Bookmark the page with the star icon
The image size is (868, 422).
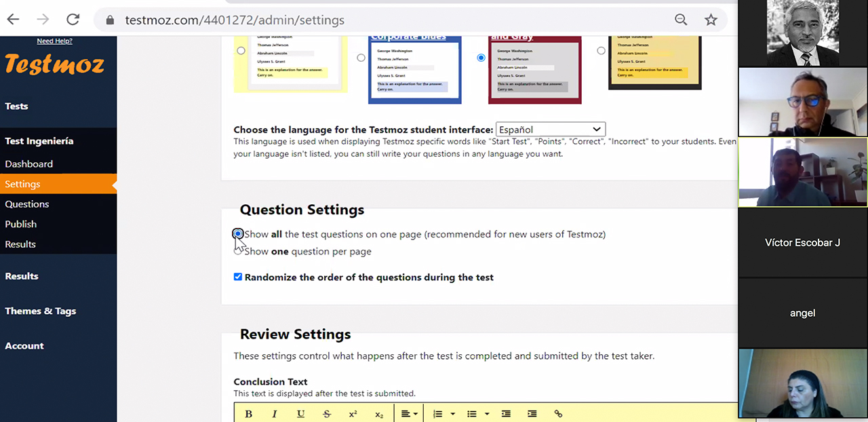coord(711,20)
